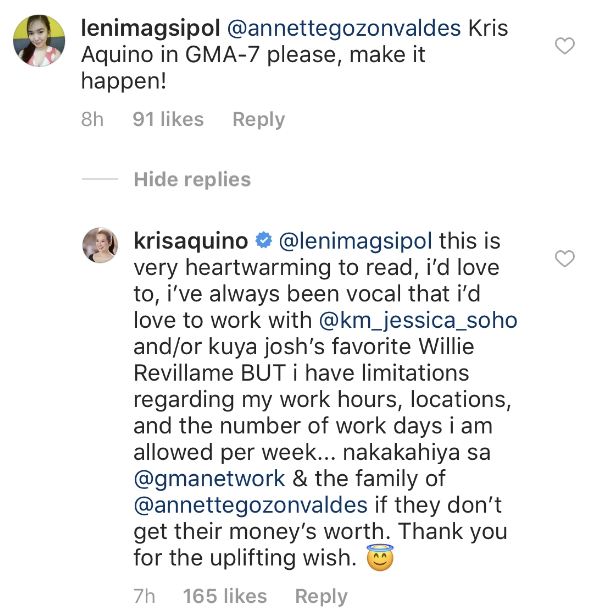
Task: Like krisaquino's reply with the heart icon
Action: click(x=564, y=258)
